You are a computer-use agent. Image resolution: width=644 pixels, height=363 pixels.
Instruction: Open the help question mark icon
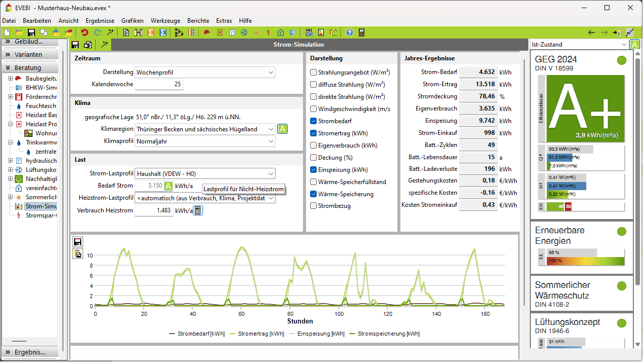[350, 32]
